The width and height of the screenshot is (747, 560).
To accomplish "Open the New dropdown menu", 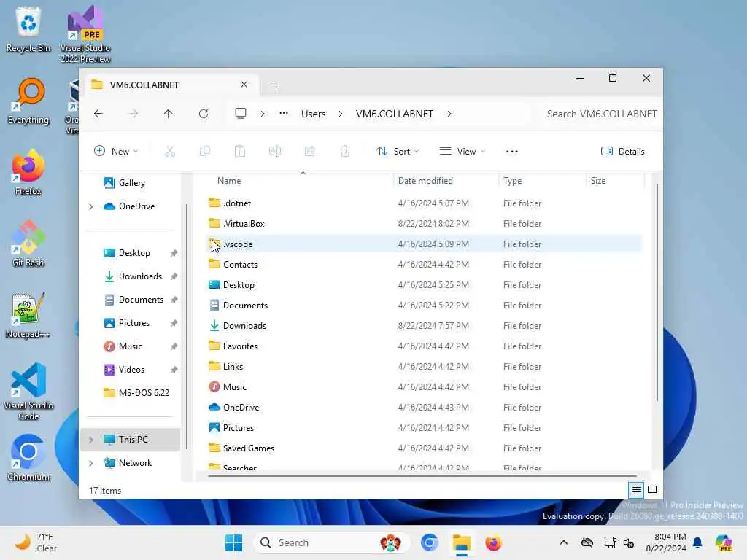I will [116, 152].
